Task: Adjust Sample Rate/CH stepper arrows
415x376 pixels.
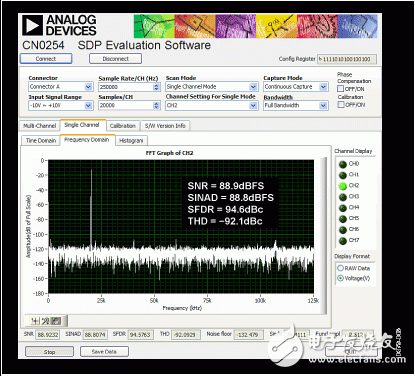Action: 156,87
